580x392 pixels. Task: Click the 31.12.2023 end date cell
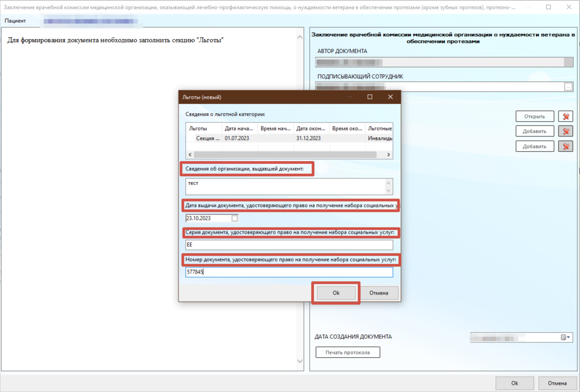311,138
